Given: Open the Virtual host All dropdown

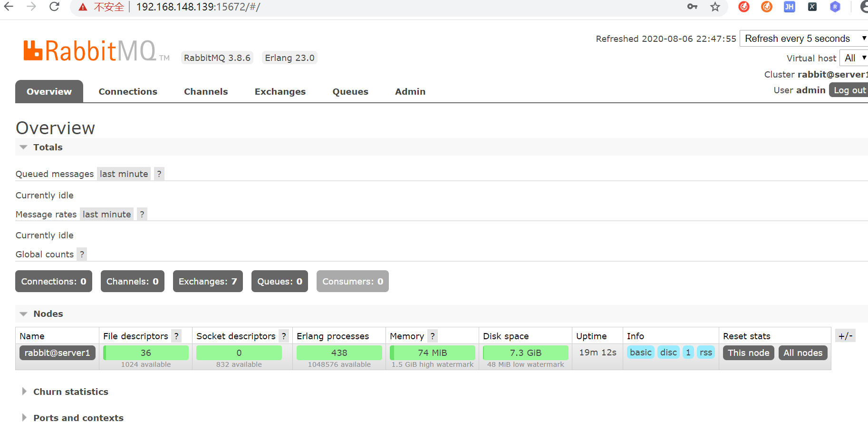Looking at the screenshot, I should [854, 58].
